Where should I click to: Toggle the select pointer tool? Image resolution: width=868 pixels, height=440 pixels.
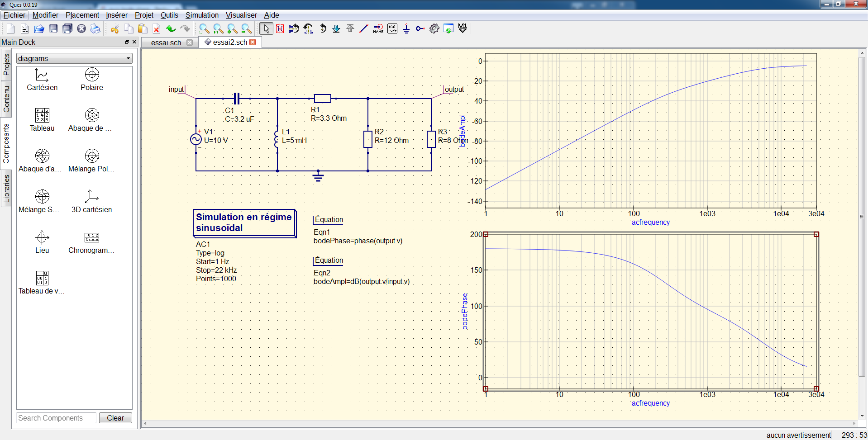[x=266, y=28]
